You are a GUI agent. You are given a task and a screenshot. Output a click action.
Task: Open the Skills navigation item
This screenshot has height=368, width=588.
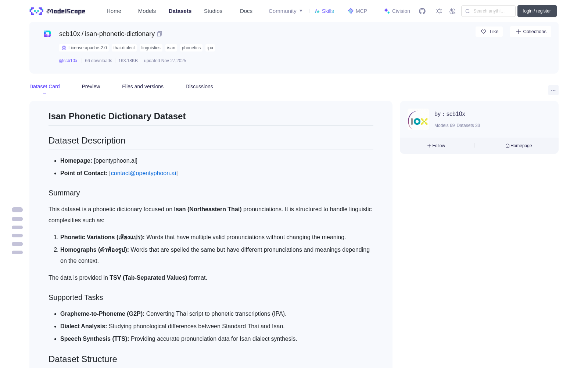325,11
